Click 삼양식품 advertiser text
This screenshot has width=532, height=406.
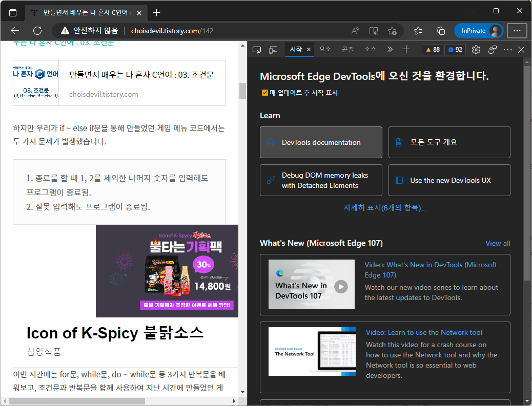click(x=44, y=352)
